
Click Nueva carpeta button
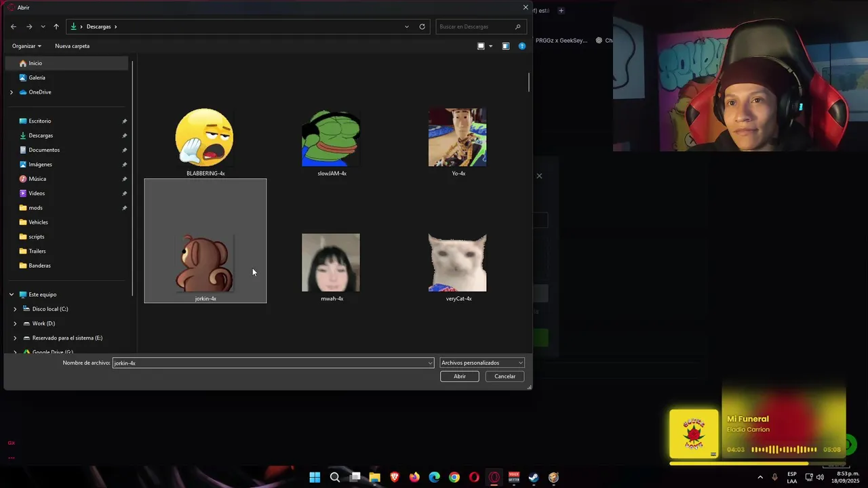pyautogui.click(x=72, y=46)
